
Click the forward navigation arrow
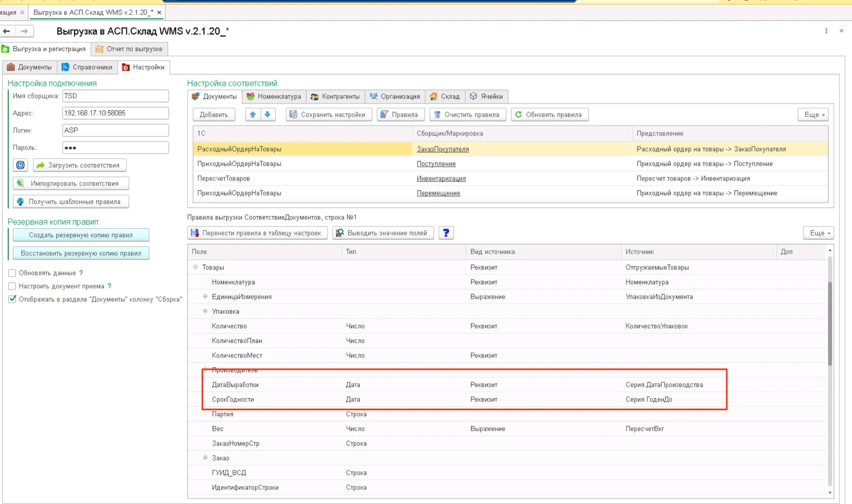pos(24,31)
